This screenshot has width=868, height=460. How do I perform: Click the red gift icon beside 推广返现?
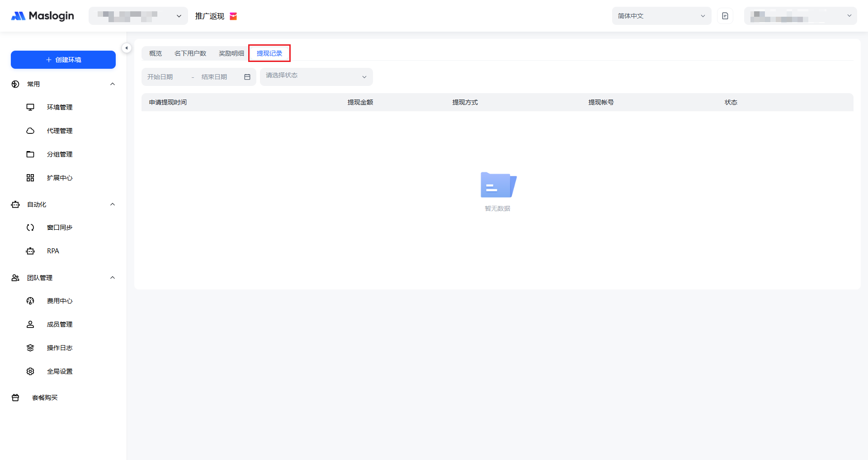click(x=233, y=16)
